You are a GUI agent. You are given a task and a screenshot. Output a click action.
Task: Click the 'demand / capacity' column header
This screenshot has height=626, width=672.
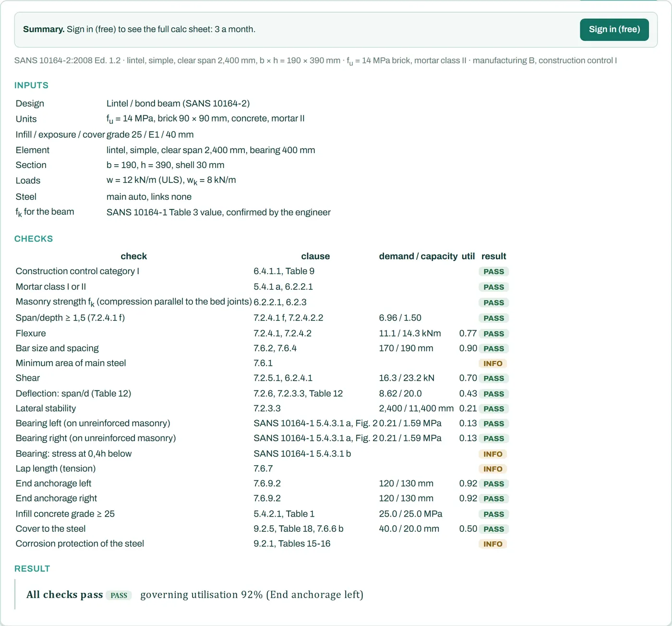click(418, 256)
